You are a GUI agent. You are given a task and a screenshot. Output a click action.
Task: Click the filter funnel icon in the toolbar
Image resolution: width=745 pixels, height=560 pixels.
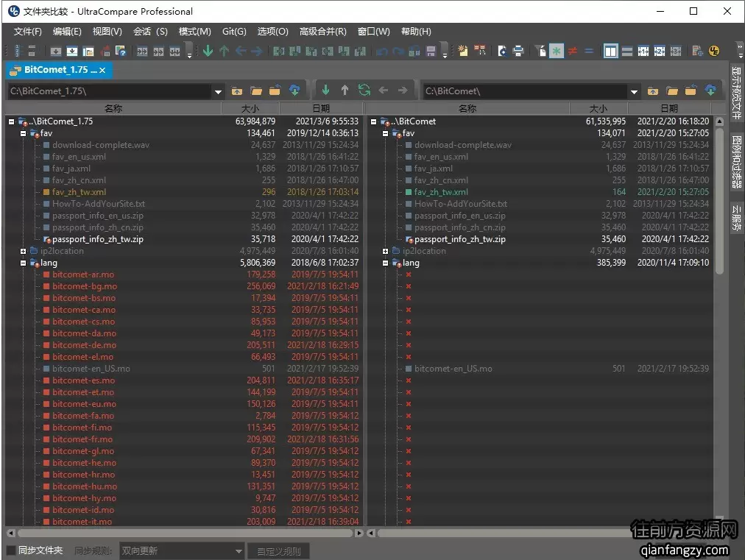[540, 51]
